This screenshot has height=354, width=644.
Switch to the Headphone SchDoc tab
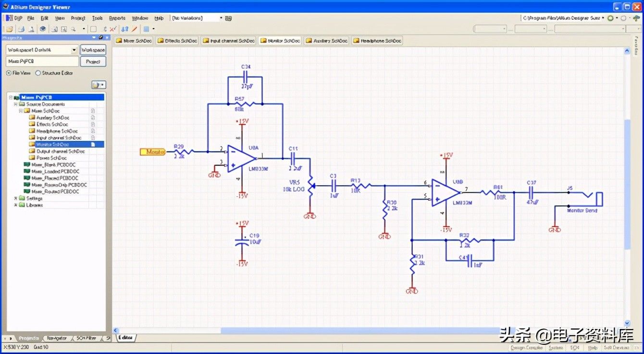(x=377, y=41)
